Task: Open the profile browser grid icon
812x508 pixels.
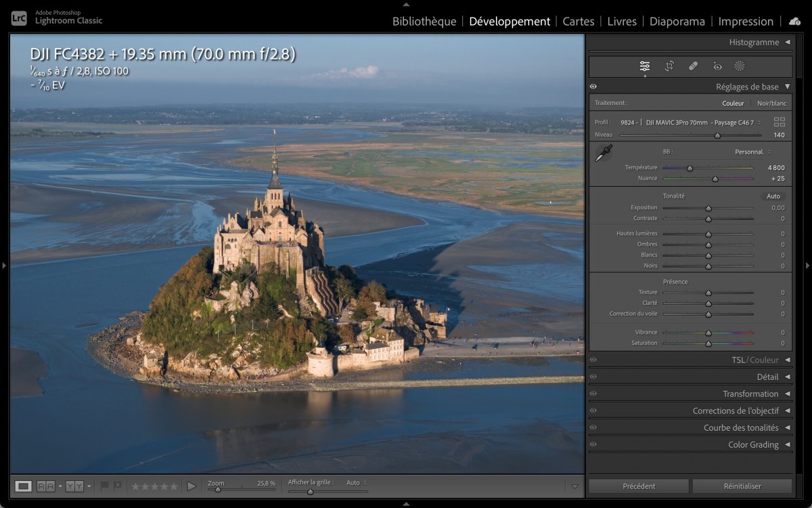Action: (x=780, y=122)
